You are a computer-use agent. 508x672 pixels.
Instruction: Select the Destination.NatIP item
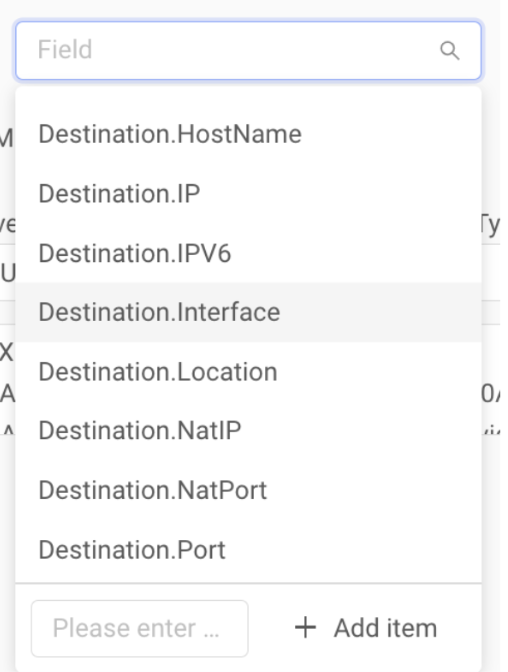point(248,430)
